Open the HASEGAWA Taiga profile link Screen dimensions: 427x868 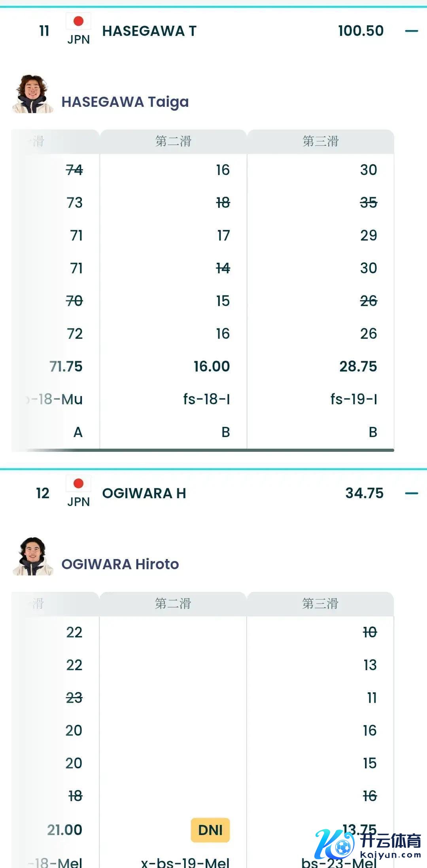pyautogui.click(x=125, y=102)
